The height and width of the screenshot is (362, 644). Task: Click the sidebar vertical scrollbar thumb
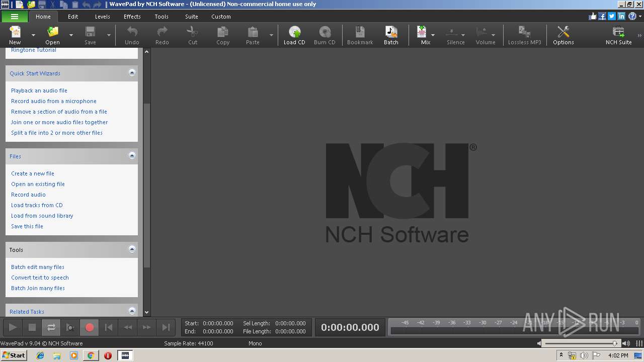point(147,185)
